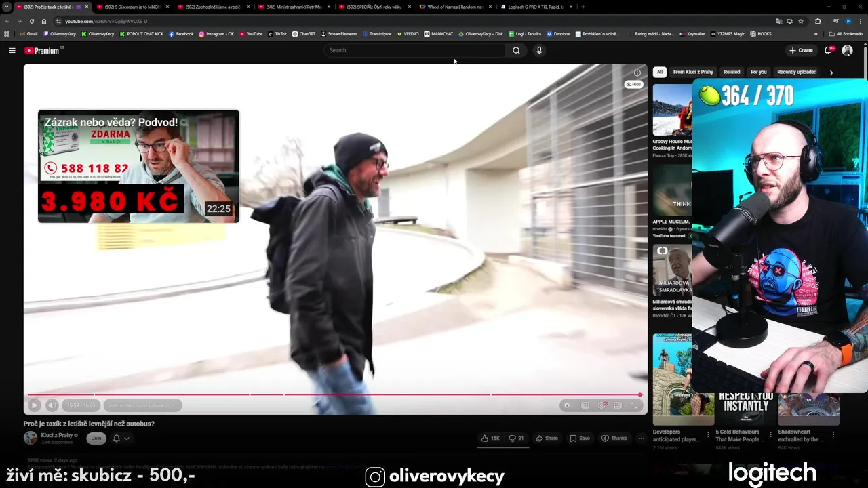Image resolution: width=868 pixels, height=488 pixels.
Task: Go back in browser history
Action: (x=7, y=21)
